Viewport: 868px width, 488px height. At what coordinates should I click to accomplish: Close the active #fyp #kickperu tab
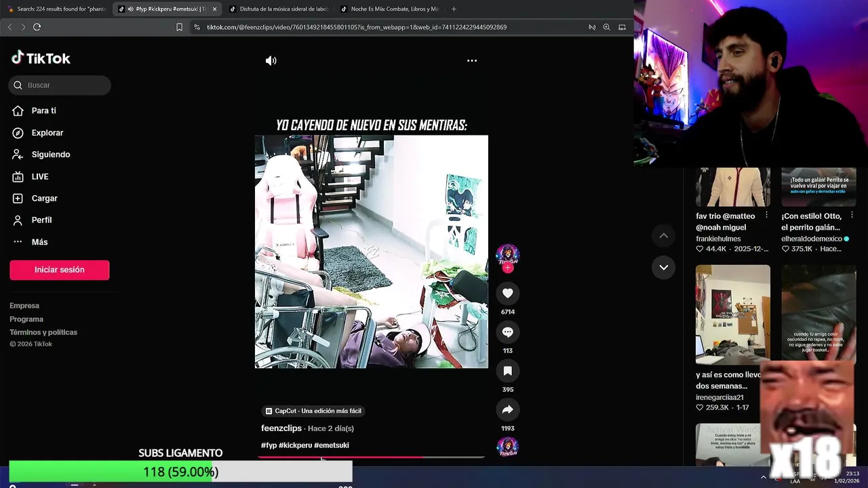tap(215, 9)
